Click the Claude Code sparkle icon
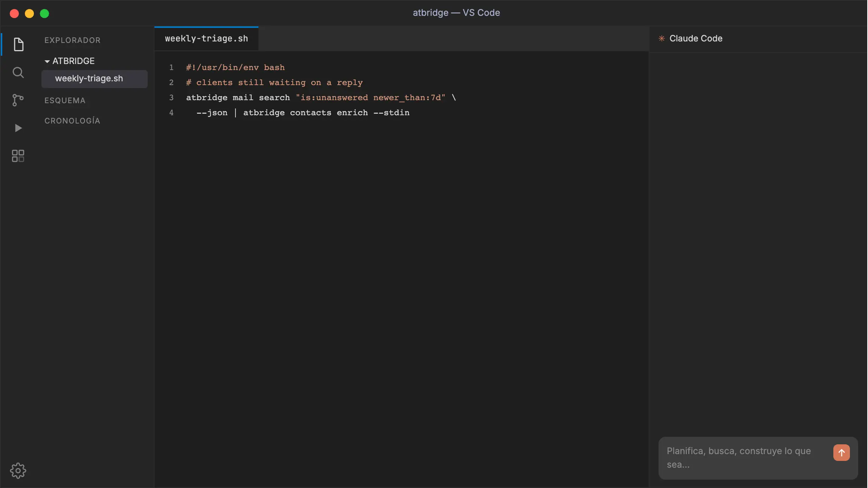The height and width of the screenshot is (488, 868). click(x=662, y=38)
